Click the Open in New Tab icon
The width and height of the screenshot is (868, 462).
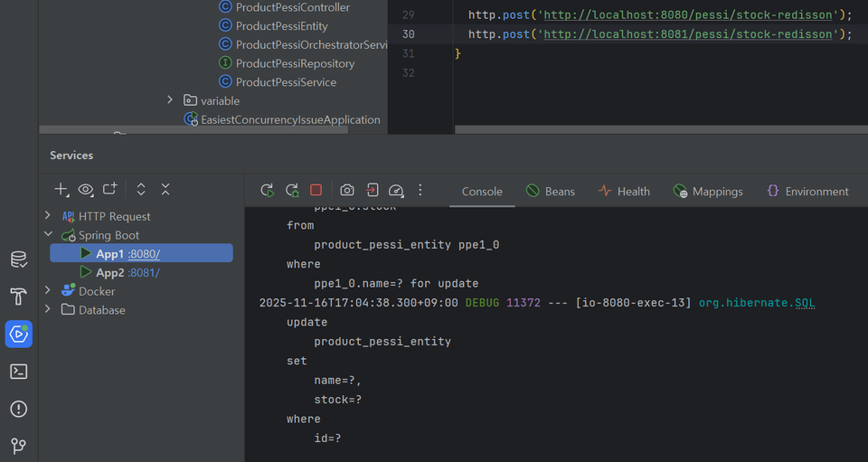110,189
